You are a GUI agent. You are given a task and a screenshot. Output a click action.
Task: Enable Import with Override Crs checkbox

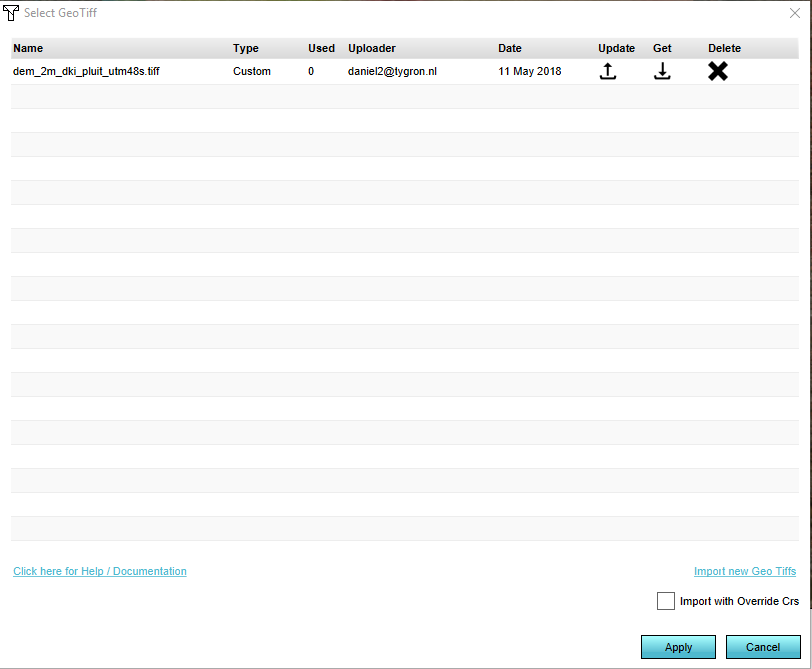[666, 601]
